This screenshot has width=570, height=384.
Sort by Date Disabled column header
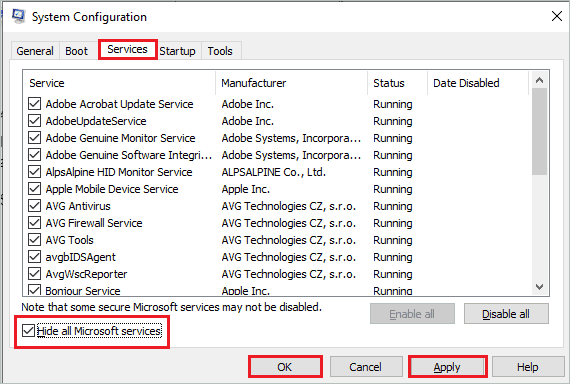pyautogui.click(x=478, y=83)
